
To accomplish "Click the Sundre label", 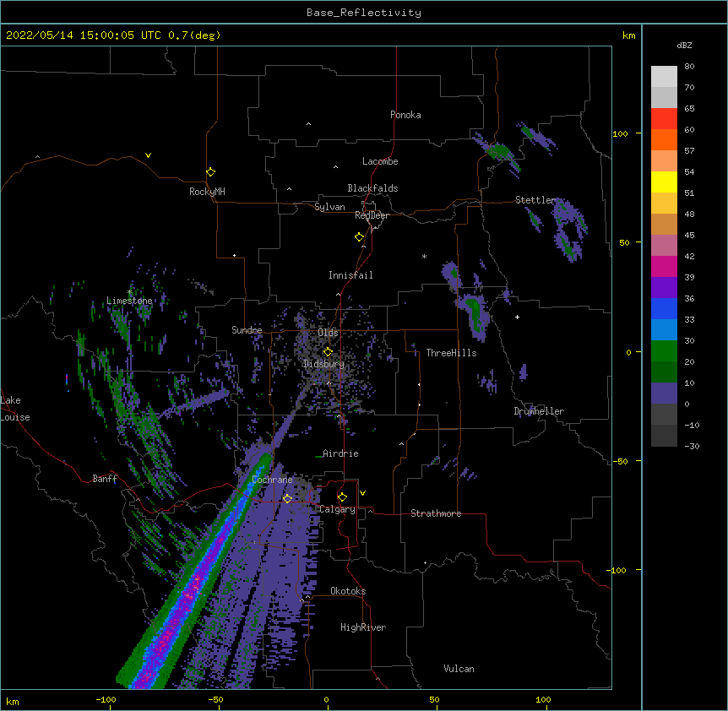I will (x=247, y=330).
